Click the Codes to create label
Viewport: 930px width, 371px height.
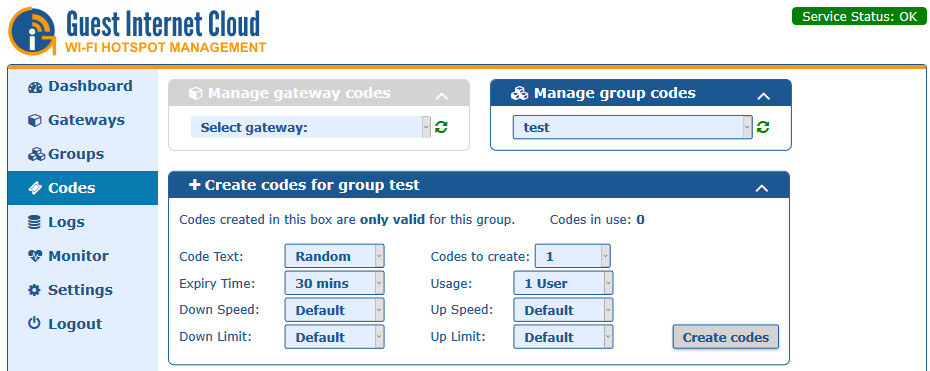480,257
